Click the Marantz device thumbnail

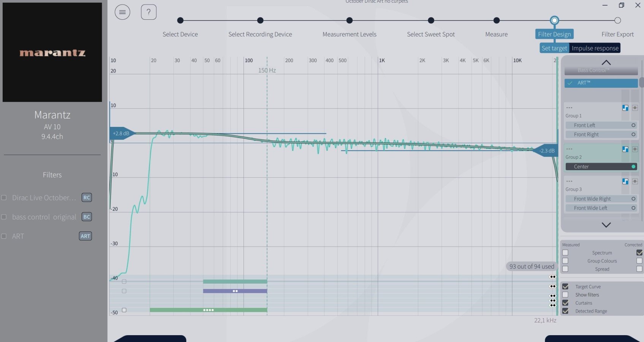pos(52,52)
